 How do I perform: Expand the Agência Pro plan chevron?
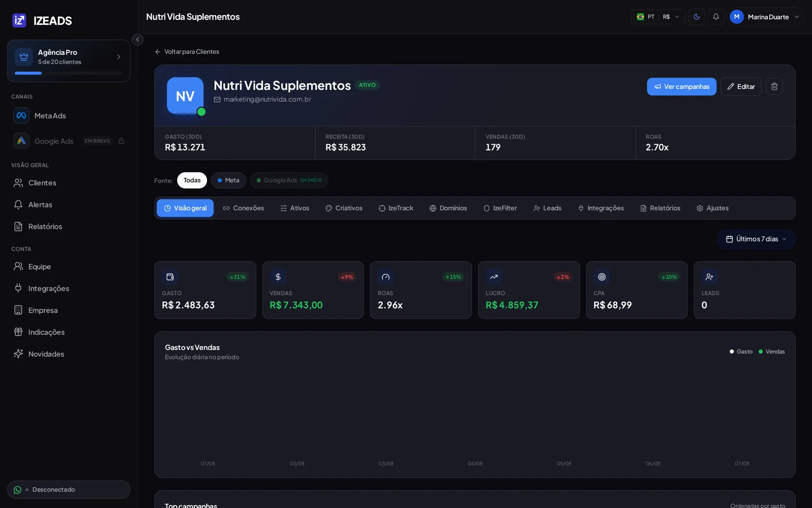(x=119, y=57)
